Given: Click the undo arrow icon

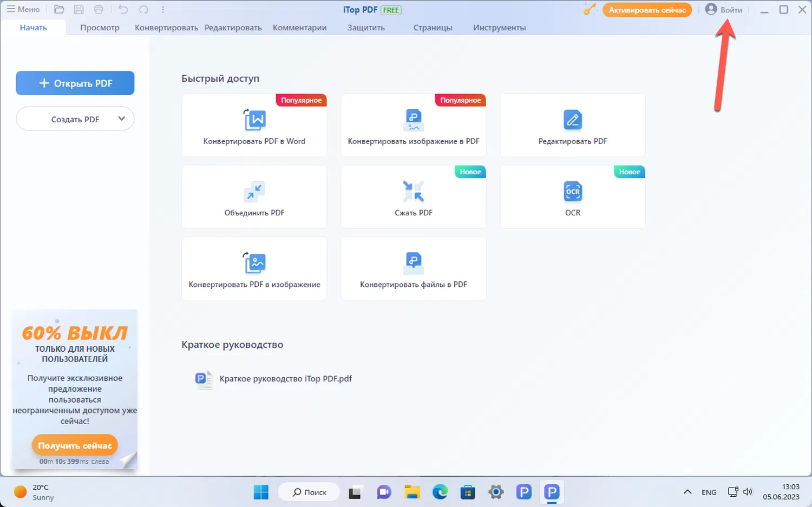Looking at the screenshot, I should click(x=123, y=9).
